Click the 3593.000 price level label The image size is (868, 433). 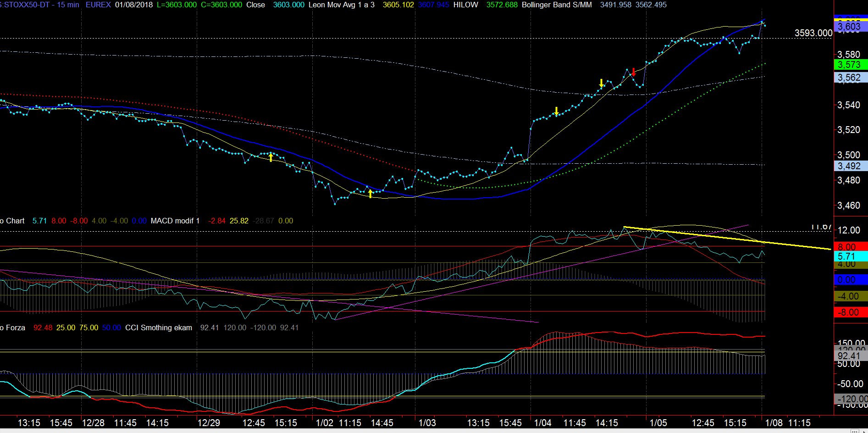point(813,33)
